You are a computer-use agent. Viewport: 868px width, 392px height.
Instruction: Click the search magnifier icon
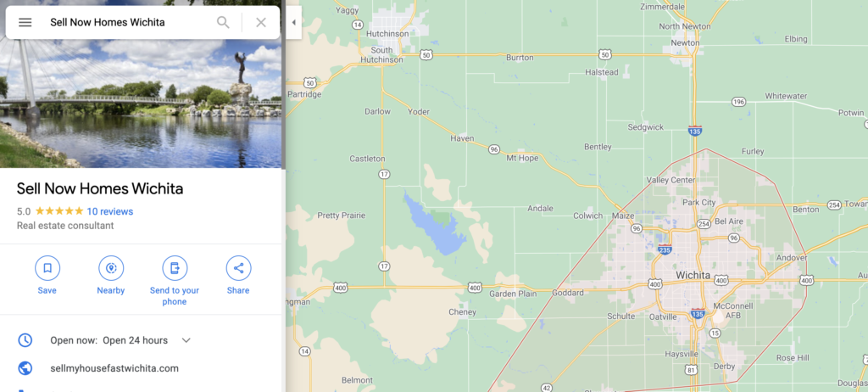pos(223,22)
